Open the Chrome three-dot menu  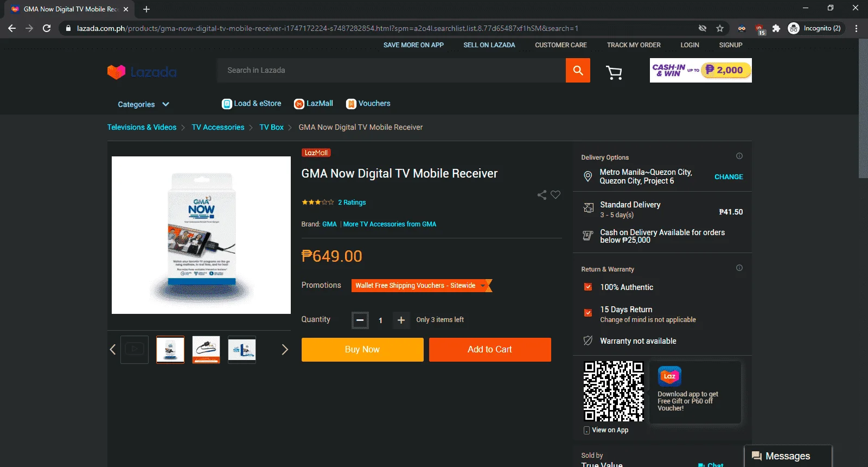(856, 28)
